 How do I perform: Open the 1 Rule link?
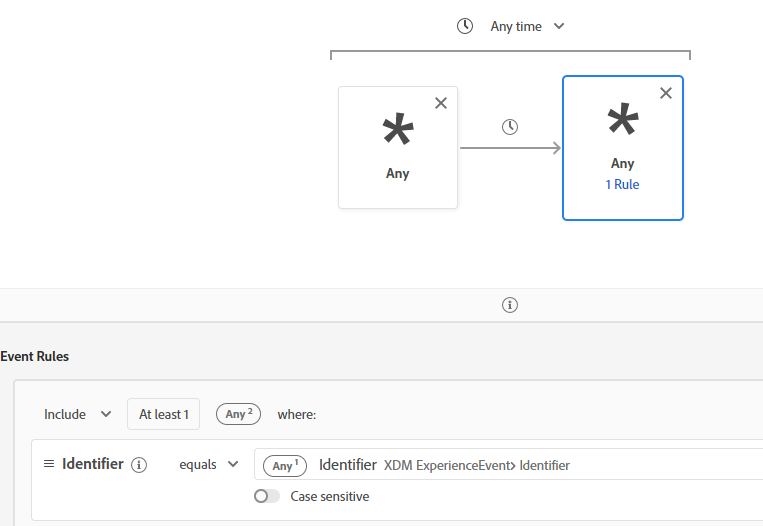click(x=622, y=184)
